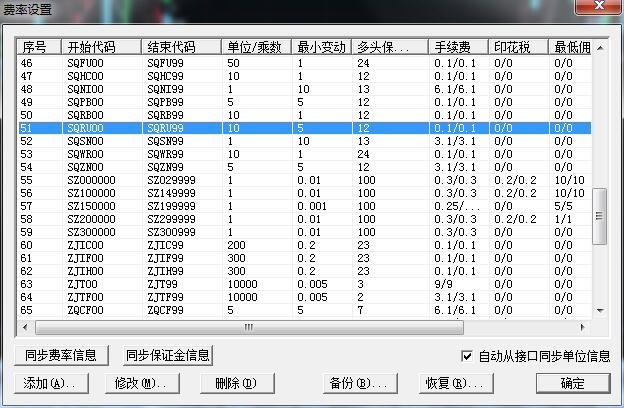Click the 手续费 column header
Screen dimensions: 624x408
tap(458, 47)
